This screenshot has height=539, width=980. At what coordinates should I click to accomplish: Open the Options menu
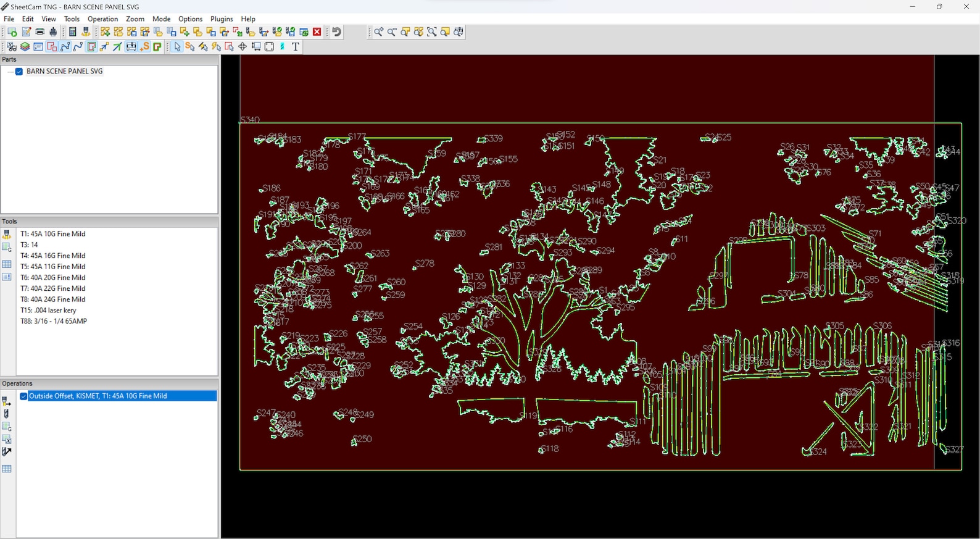pos(190,19)
